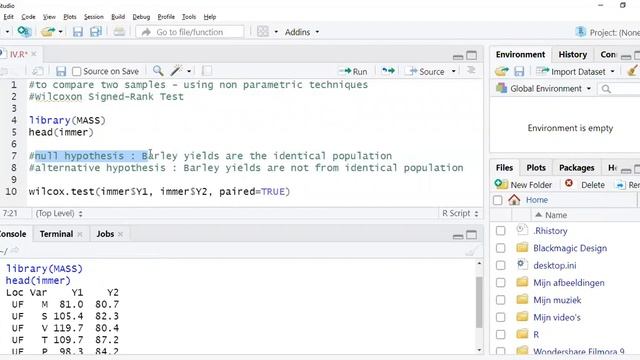Open code tools magic wand
The height and width of the screenshot is (360, 640).
176,71
